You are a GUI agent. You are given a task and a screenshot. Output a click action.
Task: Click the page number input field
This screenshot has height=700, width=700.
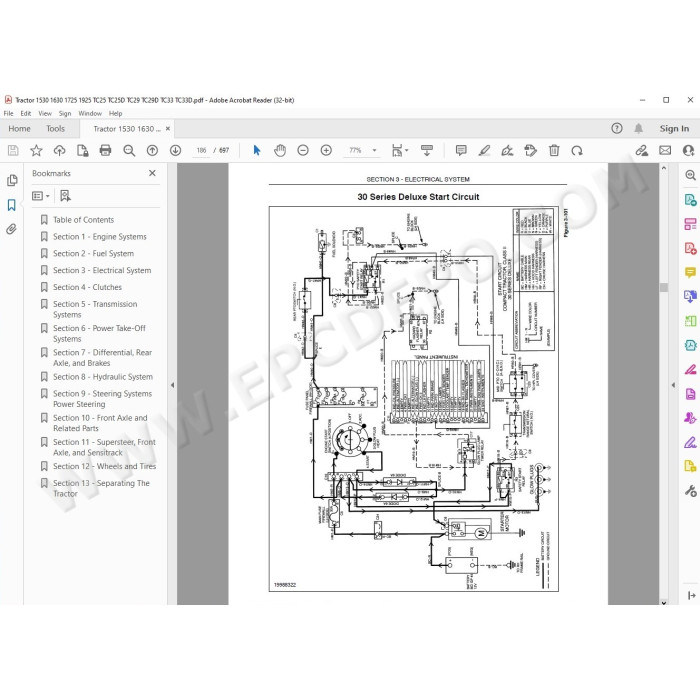[x=201, y=150]
